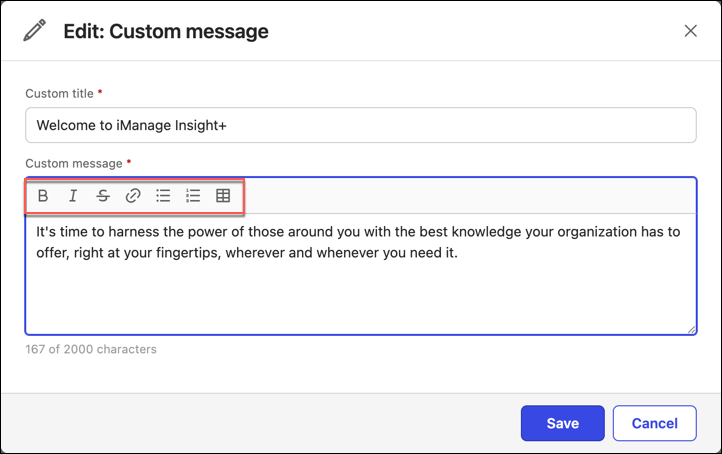Apply strikethrough formatting in the editor

(103, 196)
